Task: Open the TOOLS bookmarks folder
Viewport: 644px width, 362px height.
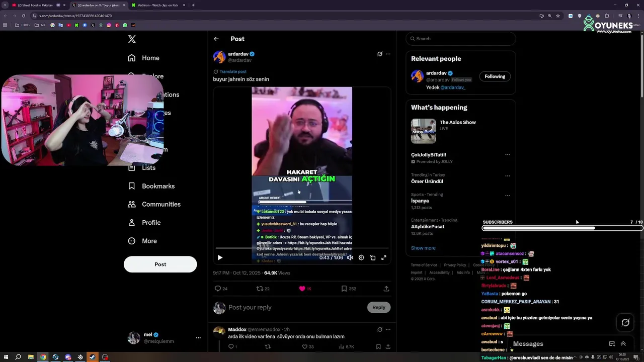Action: [23, 25]
